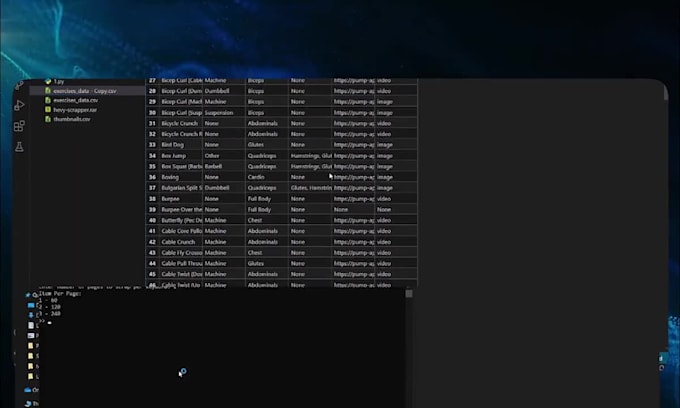The width and height of the screenshot is (680, 408).
Task: Open the Testing flask view
Action: tap(19, 147)
